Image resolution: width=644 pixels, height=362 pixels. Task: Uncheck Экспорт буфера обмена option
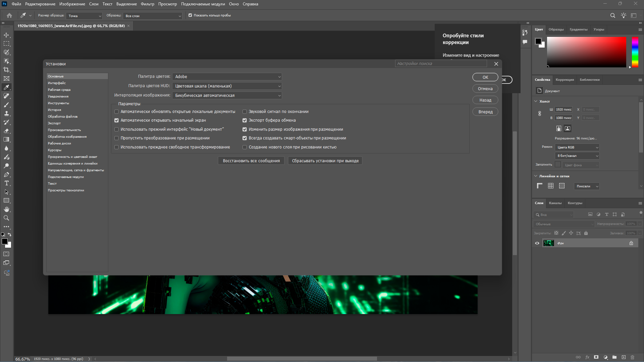coord(245,120)
